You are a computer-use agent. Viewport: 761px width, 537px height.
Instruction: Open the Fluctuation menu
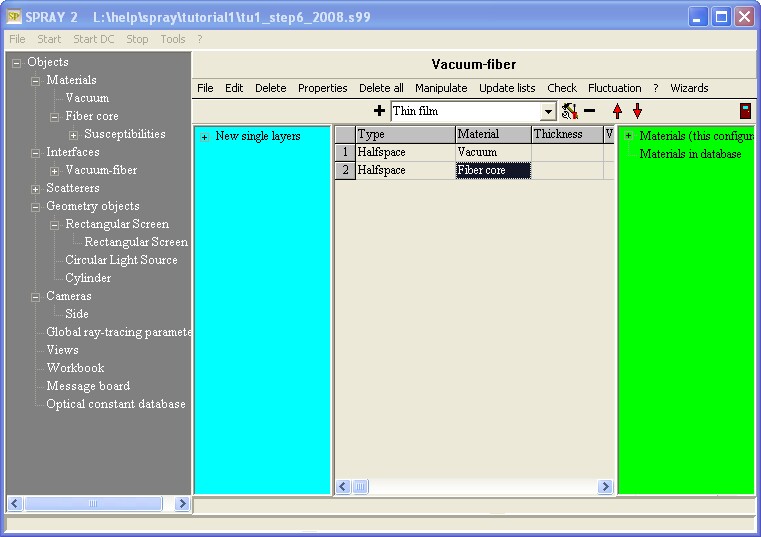(x=614, y=88)
